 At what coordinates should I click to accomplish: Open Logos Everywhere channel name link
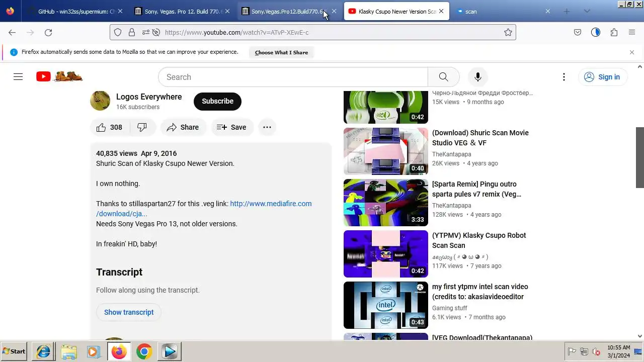149,97
